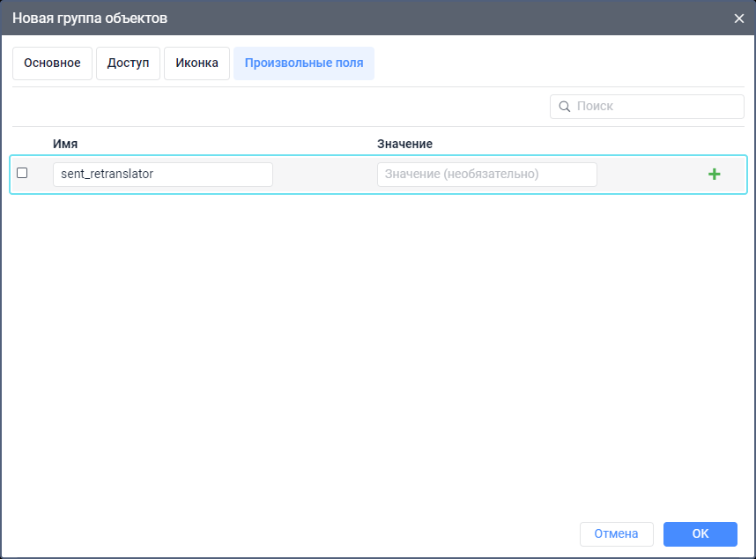Click the Значение column header
Screen dimensions: 756x559
tap(404, 144)
